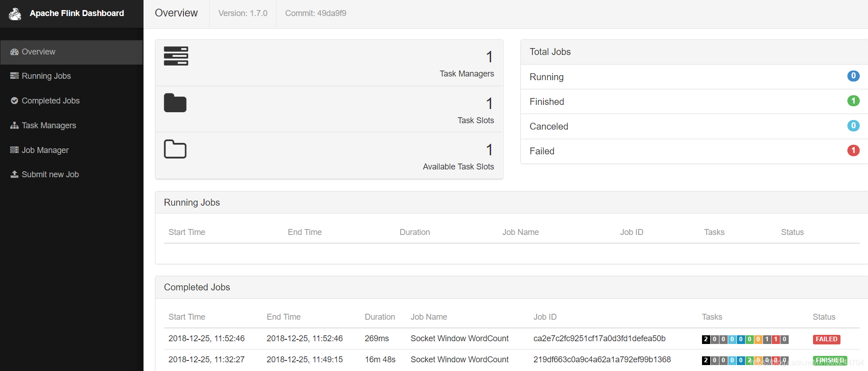This screenshot has height=371, width=868.
Task: Click the red FAILED status label
Action: pos(826,339)
